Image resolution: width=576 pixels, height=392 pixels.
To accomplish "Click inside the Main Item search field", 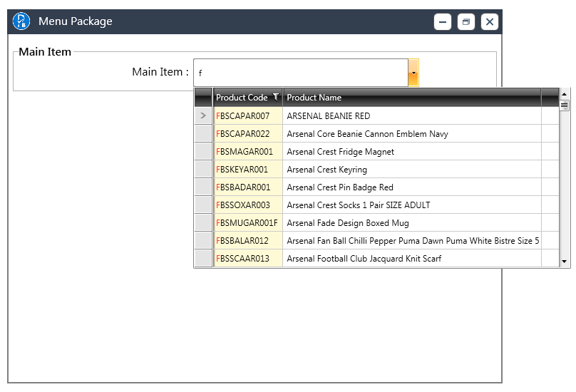I will pyautogui.click(x=300, y=73).
